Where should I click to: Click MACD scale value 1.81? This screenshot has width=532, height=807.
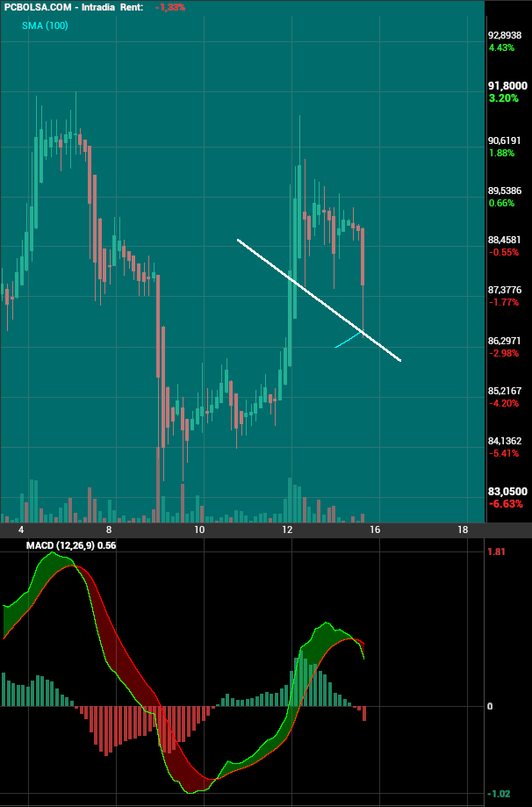[x=497, y=551]
